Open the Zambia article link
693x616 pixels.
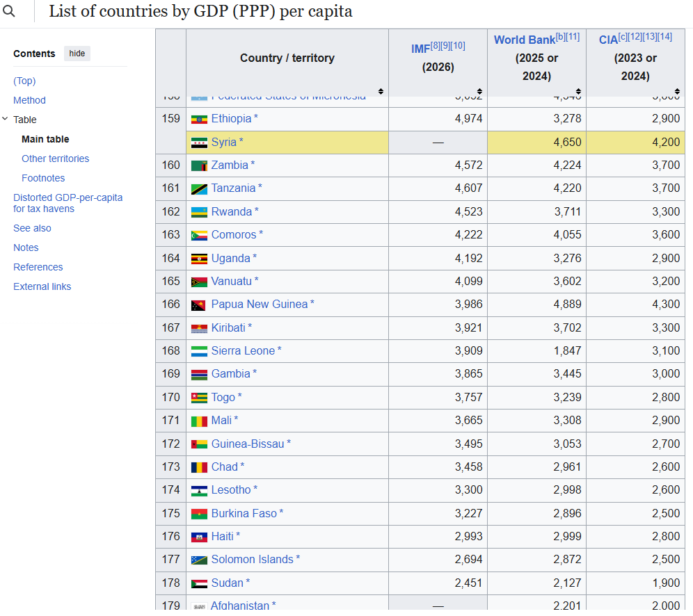click(x=230, y=165)
